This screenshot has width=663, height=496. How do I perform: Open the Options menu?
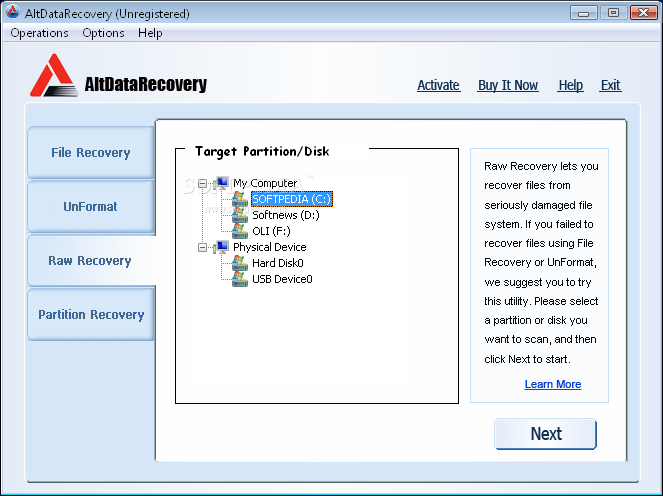[103, 33]
